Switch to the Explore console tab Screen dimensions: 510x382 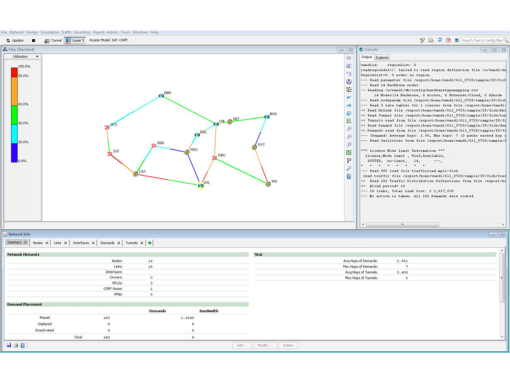(x=382, y=57)
